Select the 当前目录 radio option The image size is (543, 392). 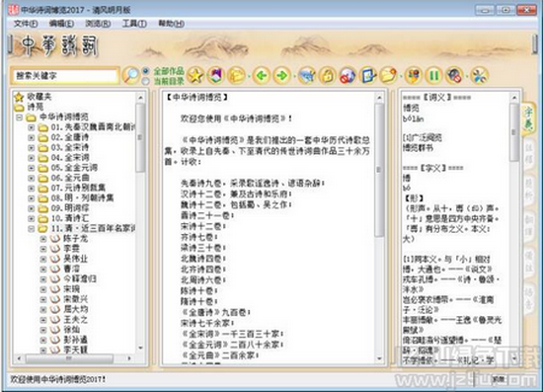[146, 81]
